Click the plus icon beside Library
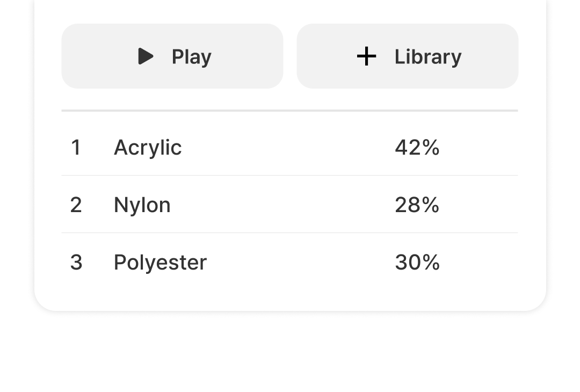The width and height of the screenshot is (580, 392). click(x=366, y=56)
